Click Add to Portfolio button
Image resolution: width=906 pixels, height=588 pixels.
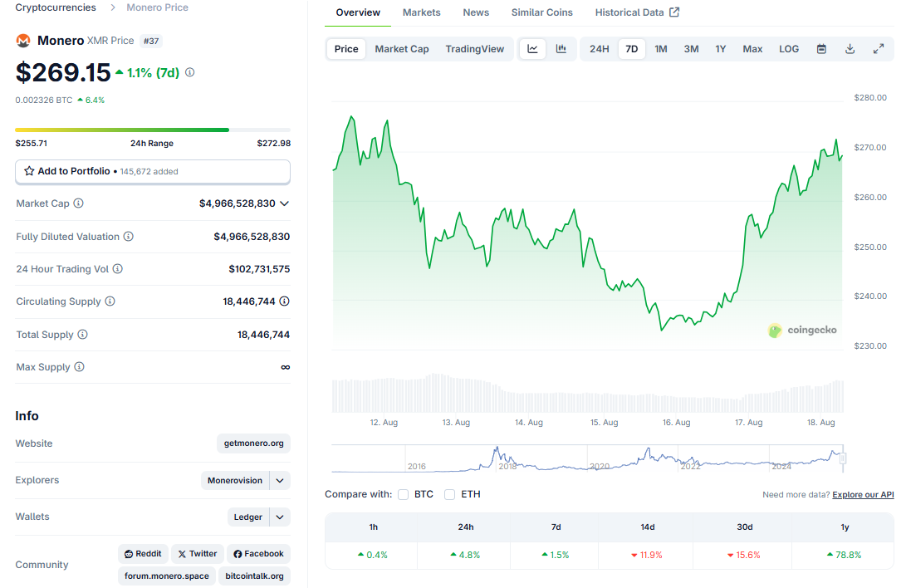[153, 172]
